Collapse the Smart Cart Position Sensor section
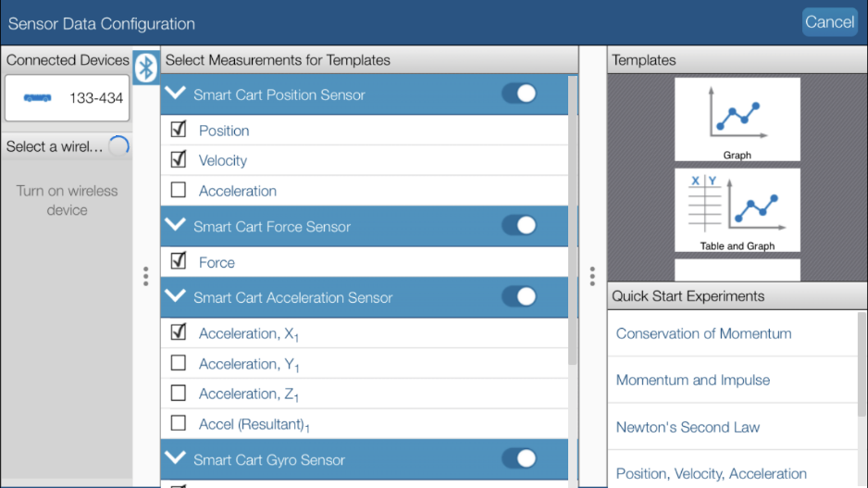This screenshot has height=488, width=868. tap(176, 93)
